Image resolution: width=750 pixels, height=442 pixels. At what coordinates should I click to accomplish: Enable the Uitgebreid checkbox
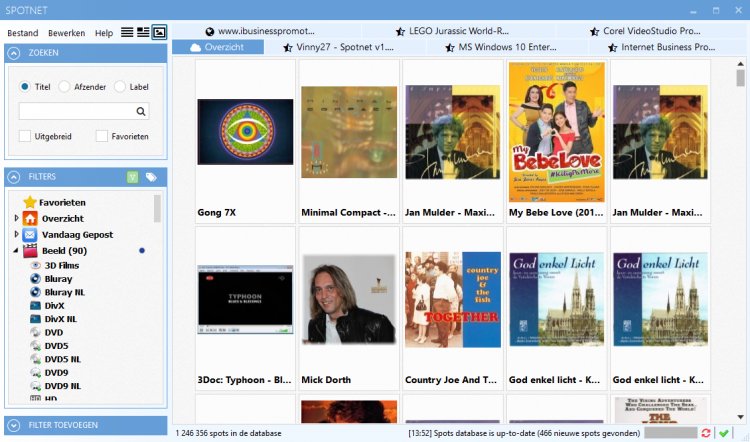tap(25, 136)
